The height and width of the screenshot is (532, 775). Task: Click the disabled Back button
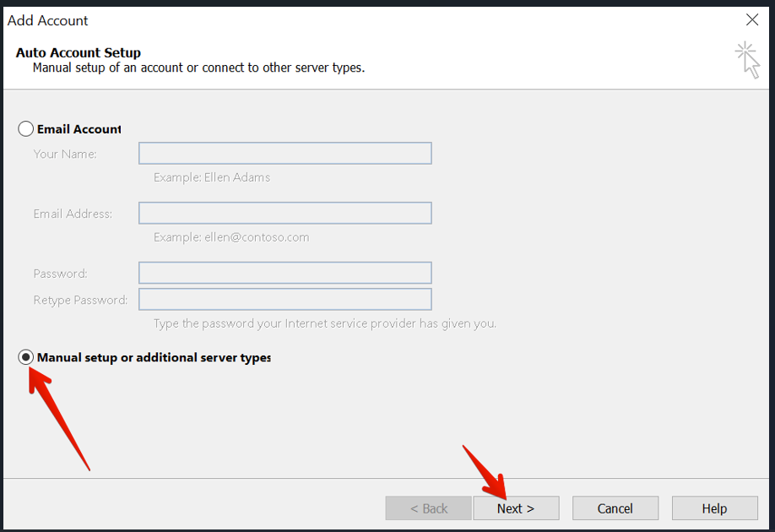[429, 508]
